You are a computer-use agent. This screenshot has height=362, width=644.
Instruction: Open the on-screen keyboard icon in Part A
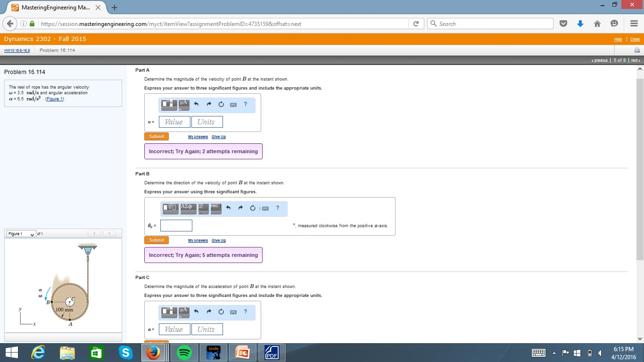tap(233, 105)
